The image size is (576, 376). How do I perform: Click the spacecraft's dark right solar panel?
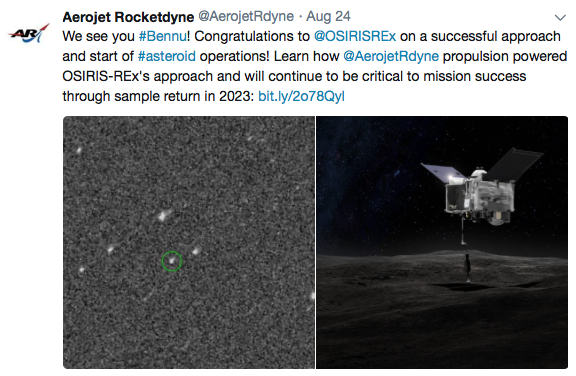(514, 163)
